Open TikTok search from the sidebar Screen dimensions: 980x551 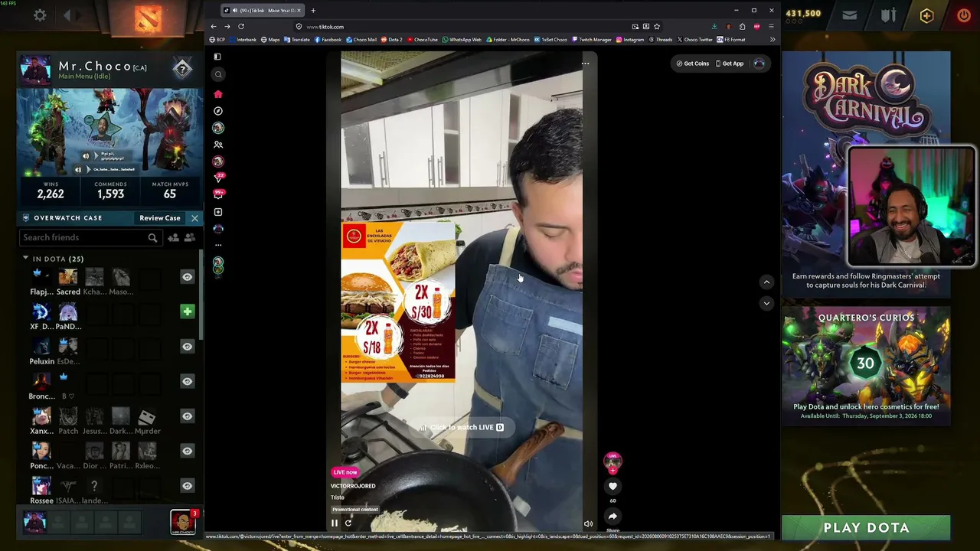click(x=218, y=74)
